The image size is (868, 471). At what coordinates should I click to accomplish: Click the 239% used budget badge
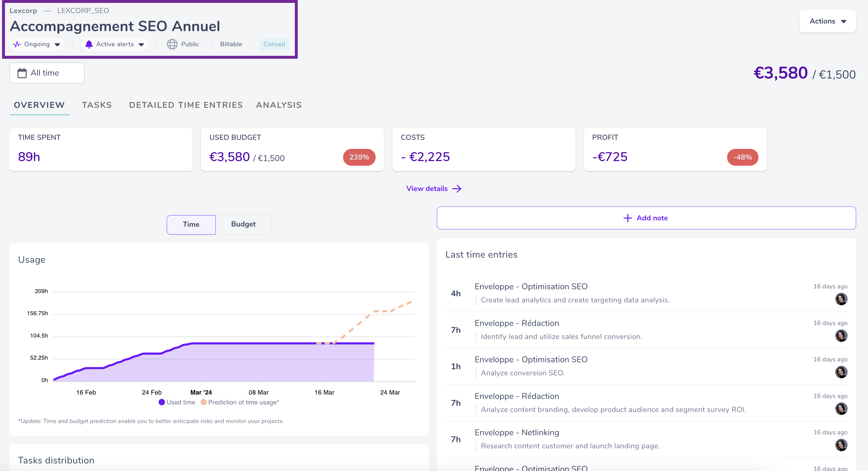coord(359,157)
